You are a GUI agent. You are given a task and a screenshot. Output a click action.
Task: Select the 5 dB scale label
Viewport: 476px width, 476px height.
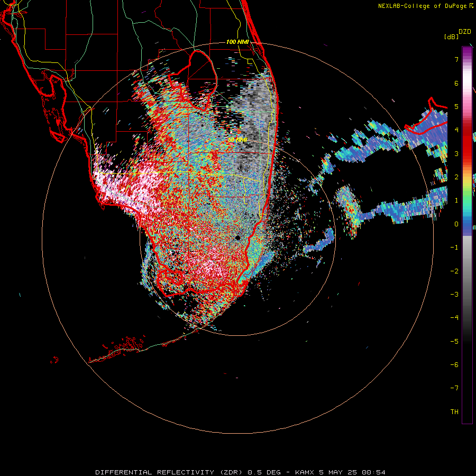(456, 106)
